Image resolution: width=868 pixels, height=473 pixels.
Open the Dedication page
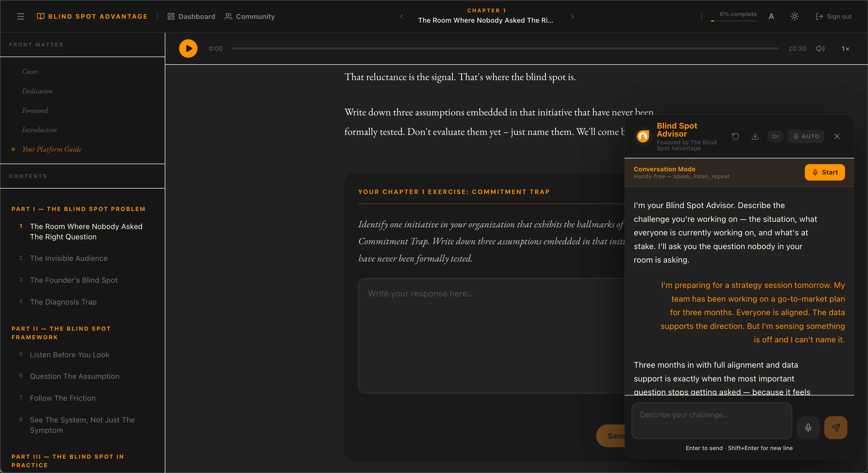pyautogui.click(x=37, y=91)
